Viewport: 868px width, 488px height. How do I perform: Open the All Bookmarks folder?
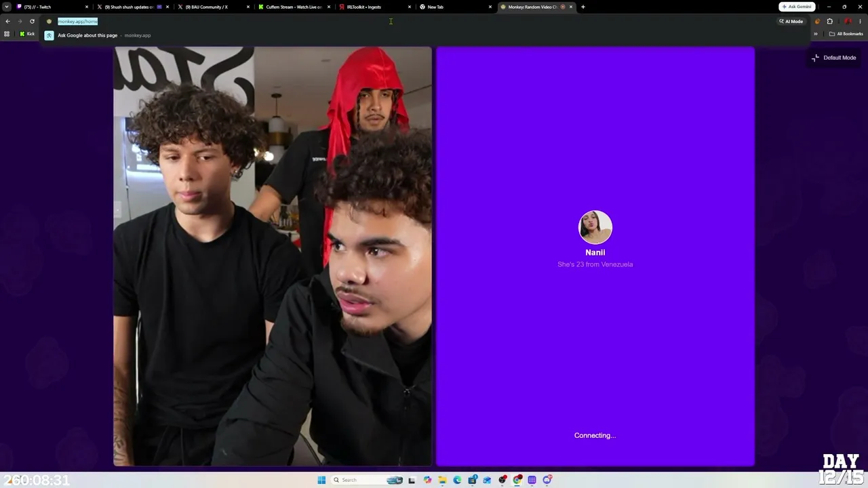point(846,34)
